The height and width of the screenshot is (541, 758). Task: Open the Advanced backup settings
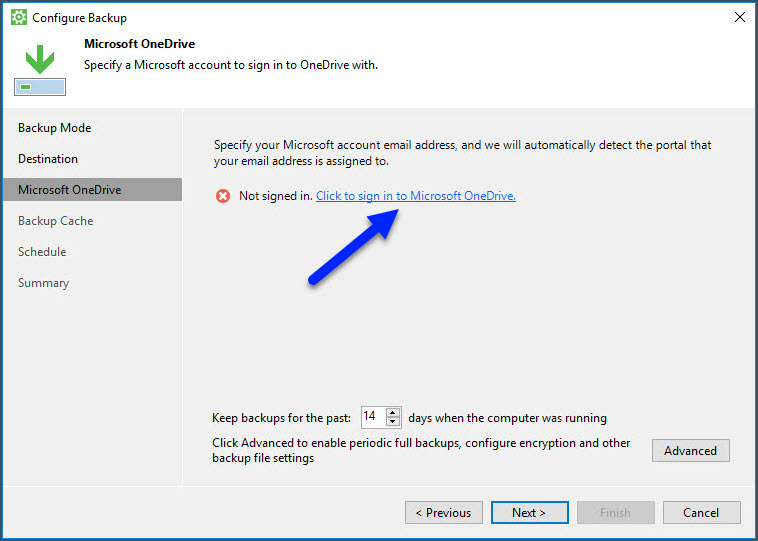point(690,450)
